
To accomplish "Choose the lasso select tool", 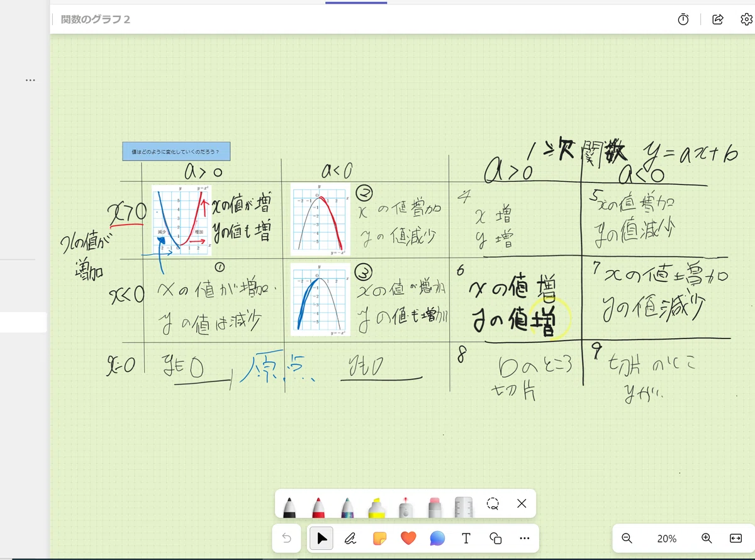I will (x=493, y=503).
